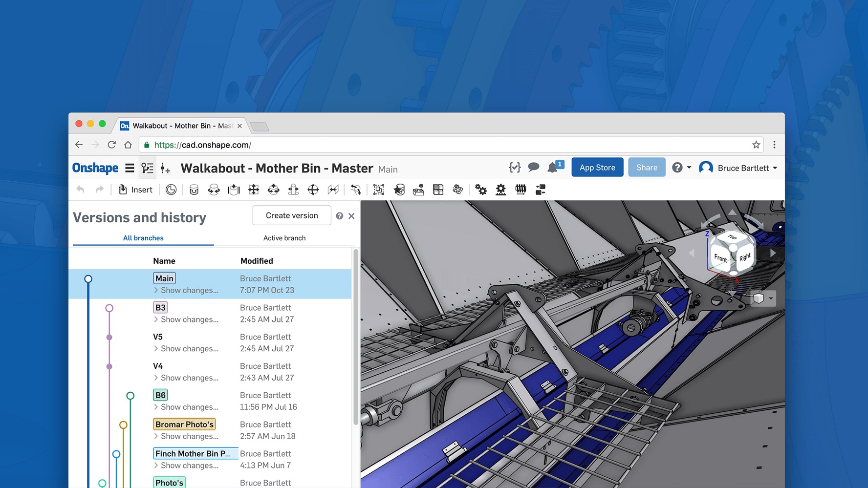868x488 pixels.
Task: Click the App Store button
Action: click(x=597, y=168)
